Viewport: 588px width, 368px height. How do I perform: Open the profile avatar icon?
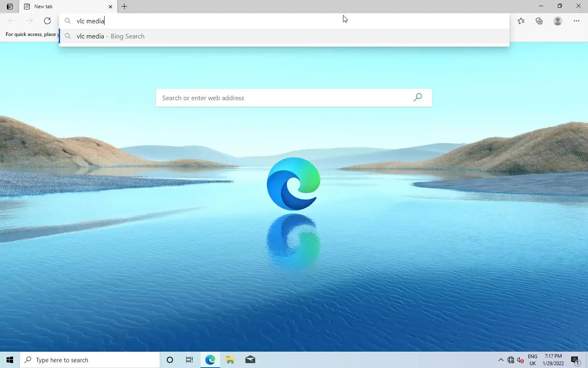point(558,21)
